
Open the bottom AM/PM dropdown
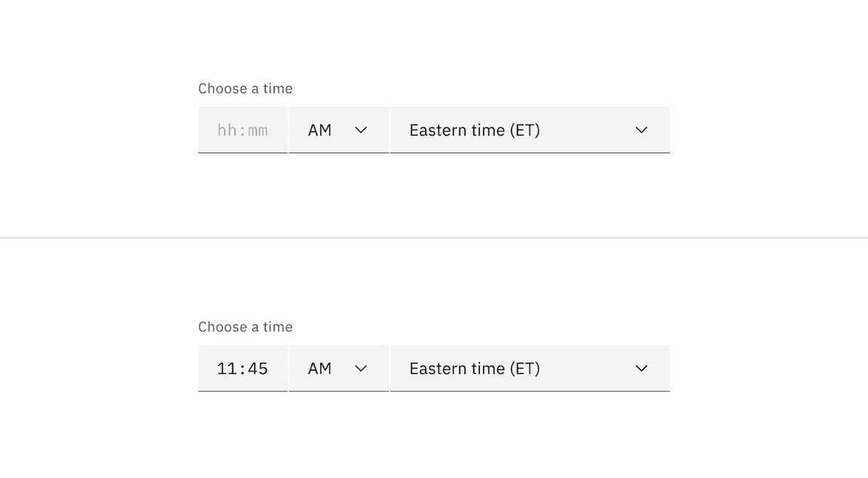point(339,368)
